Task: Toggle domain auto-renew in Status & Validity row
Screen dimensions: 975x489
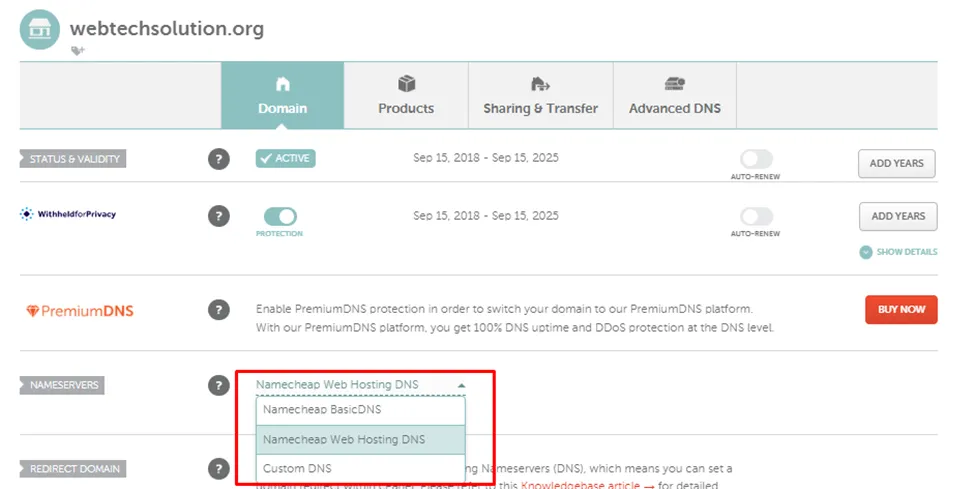Action: click(756, 159)
